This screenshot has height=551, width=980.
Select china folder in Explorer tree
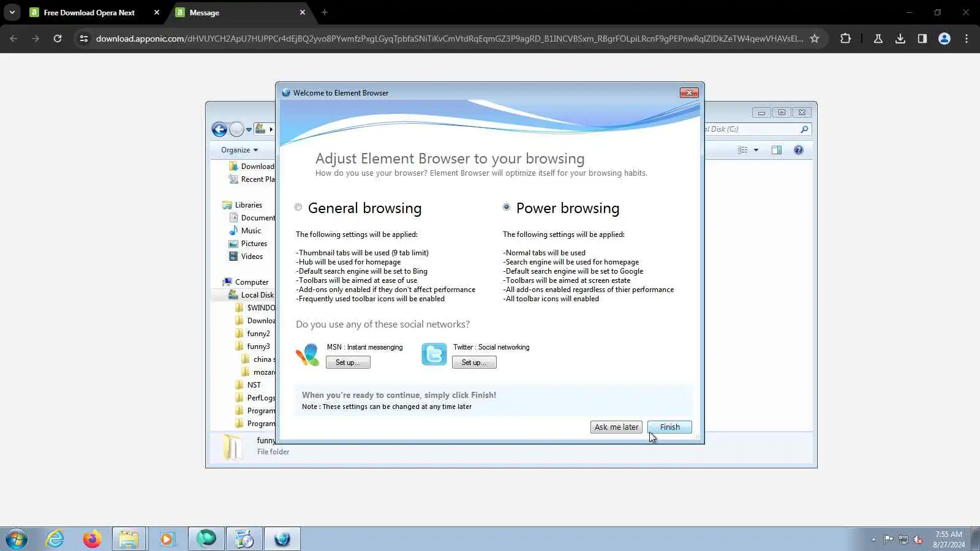click(258, 359)
